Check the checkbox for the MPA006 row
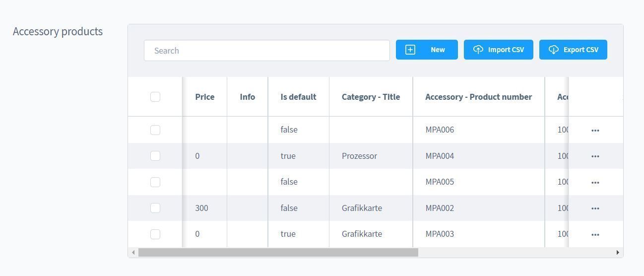Viewport: 644px width, 276px height. click(155, 130)
